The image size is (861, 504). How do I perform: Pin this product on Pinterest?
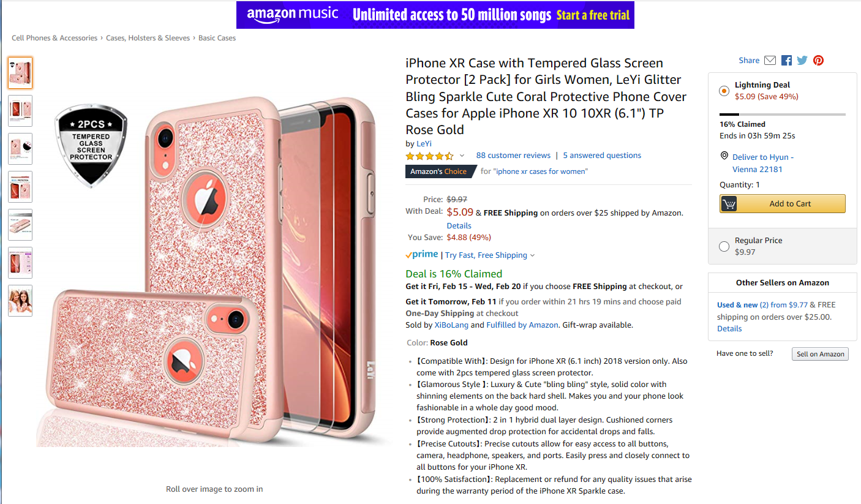click(818, 61)
